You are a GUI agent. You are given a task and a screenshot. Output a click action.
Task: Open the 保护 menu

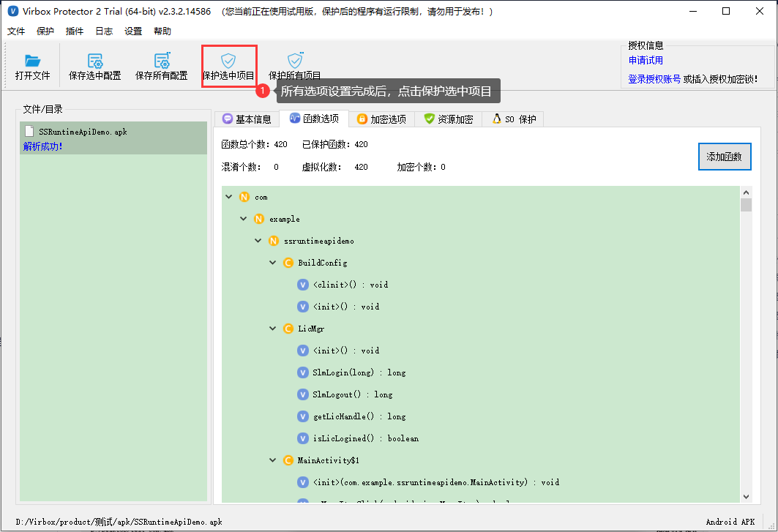pyautogui.click(x=45, y=31)
